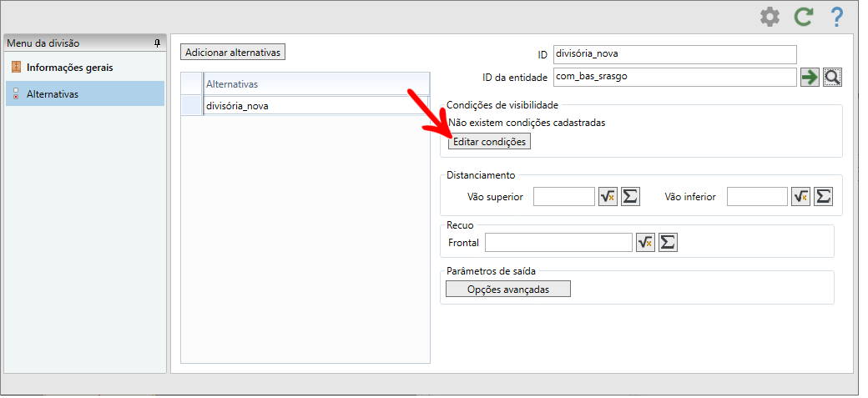Open formula editor for Vão superior
868x398 pixels.
[x=608, y=197]
